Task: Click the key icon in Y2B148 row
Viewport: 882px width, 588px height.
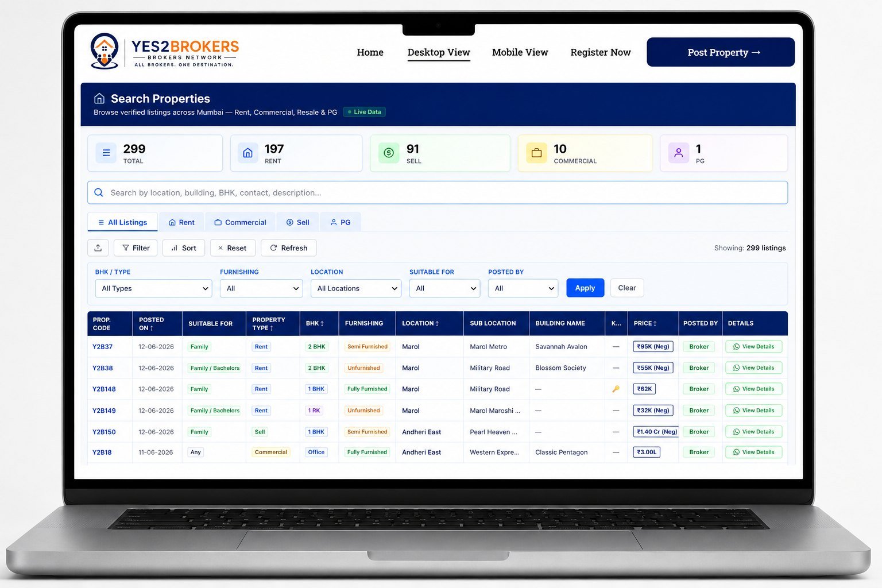Action: tap(616, 389)
